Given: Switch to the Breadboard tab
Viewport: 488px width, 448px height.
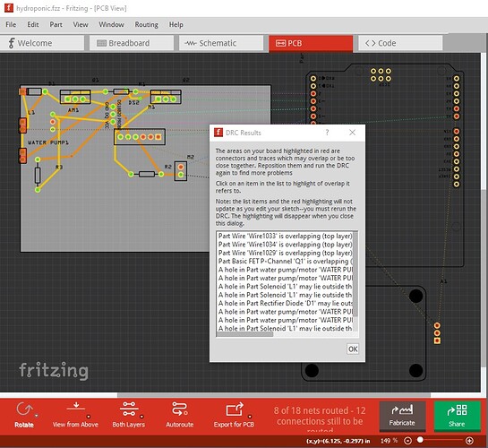Looking at the screenshot, I should pyautogui.click(x=132, y=43).
